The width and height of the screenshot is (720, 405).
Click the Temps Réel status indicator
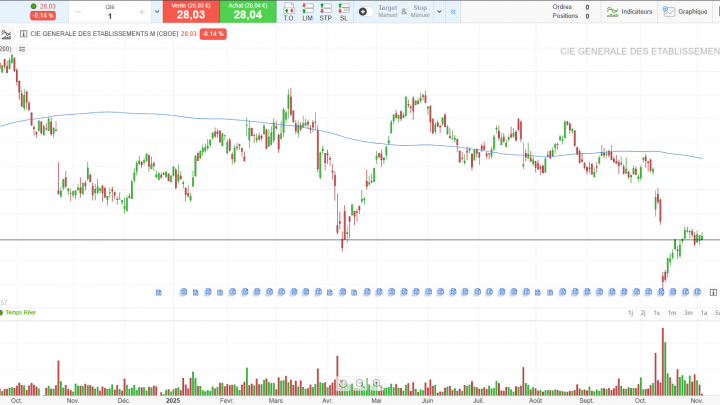(x=20, y=313)
